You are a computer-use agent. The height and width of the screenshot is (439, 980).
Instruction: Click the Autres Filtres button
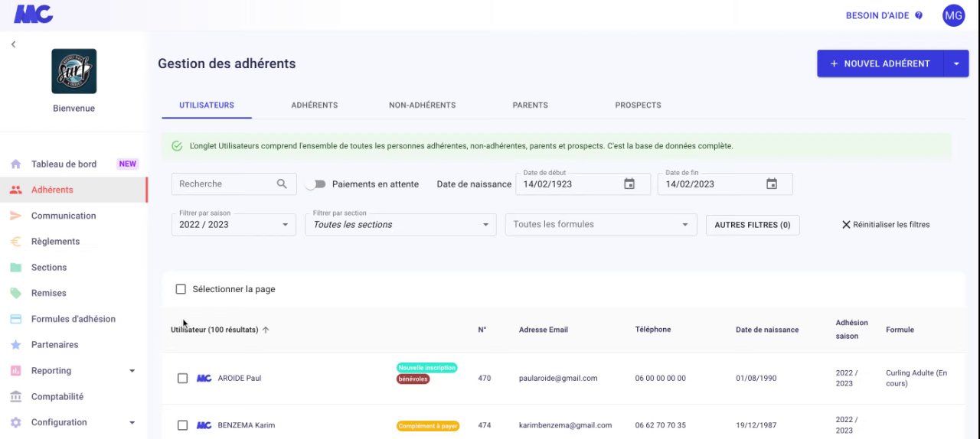(752, 225)
